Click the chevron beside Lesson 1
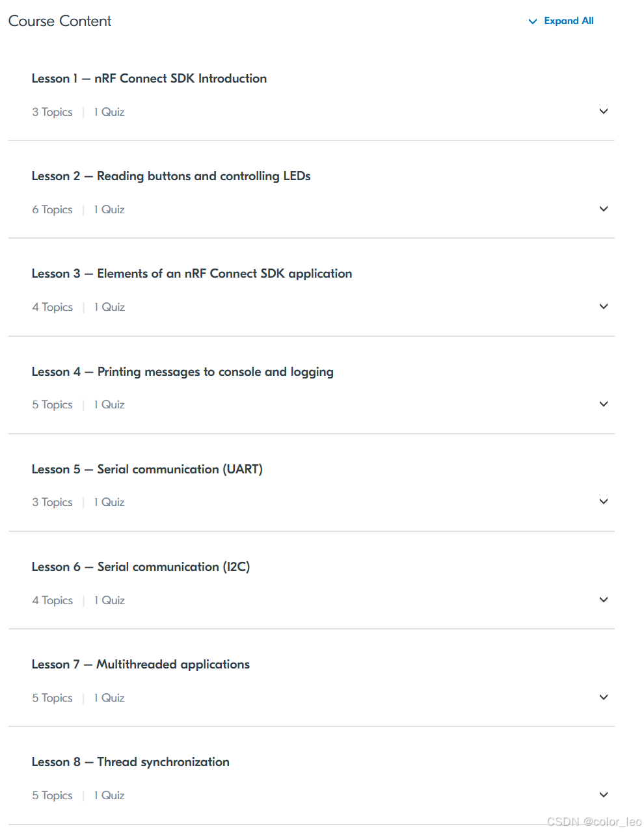The image size is (644, 833). click(x=604, y=111)
